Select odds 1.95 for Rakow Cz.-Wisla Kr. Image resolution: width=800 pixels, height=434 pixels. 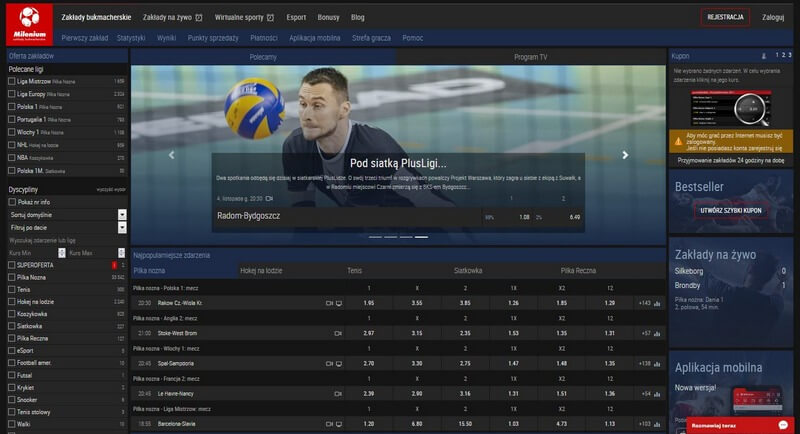click(x=368, y=303)
